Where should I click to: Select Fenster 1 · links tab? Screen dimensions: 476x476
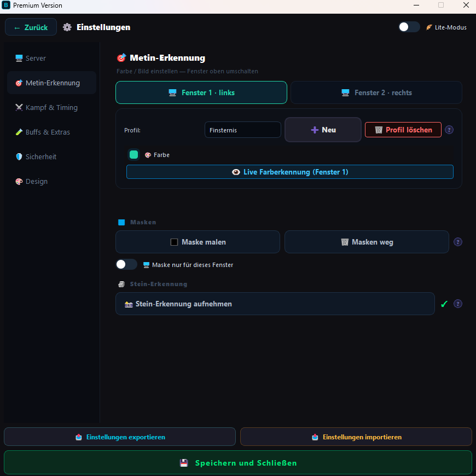coord(201,92)
